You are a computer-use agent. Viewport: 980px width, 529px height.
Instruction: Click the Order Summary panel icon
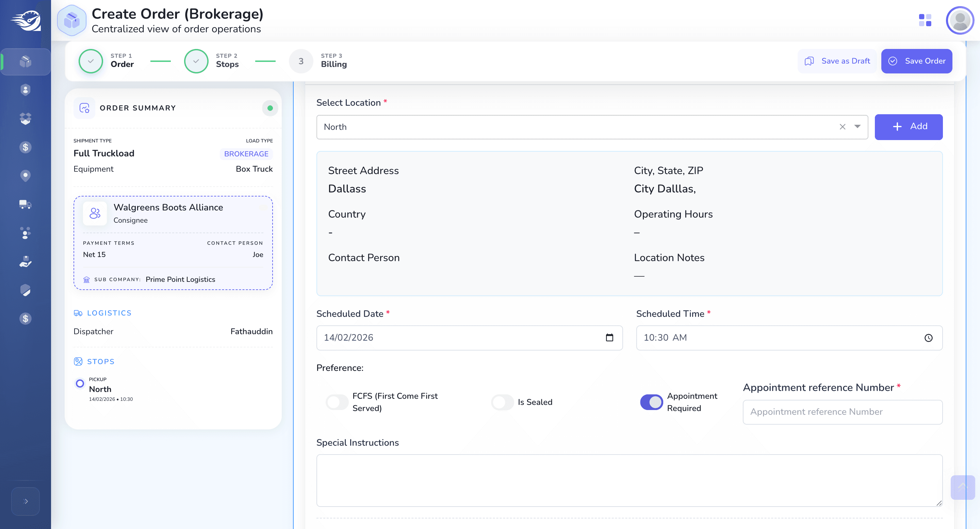[x=84, y=108]
